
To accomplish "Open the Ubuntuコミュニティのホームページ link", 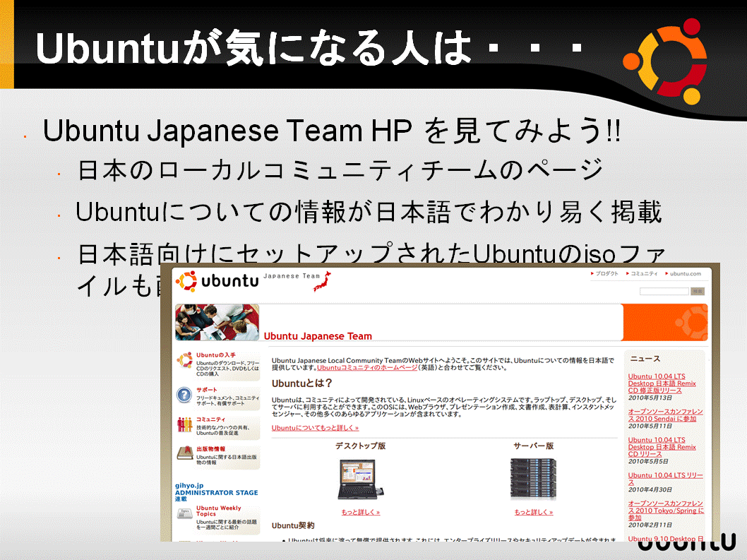I will (367, 367).
